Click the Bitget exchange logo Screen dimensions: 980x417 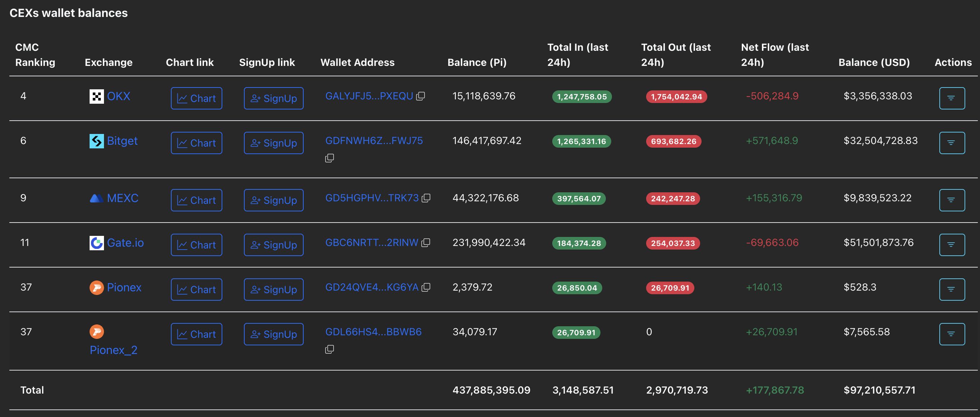click(96, 140)
